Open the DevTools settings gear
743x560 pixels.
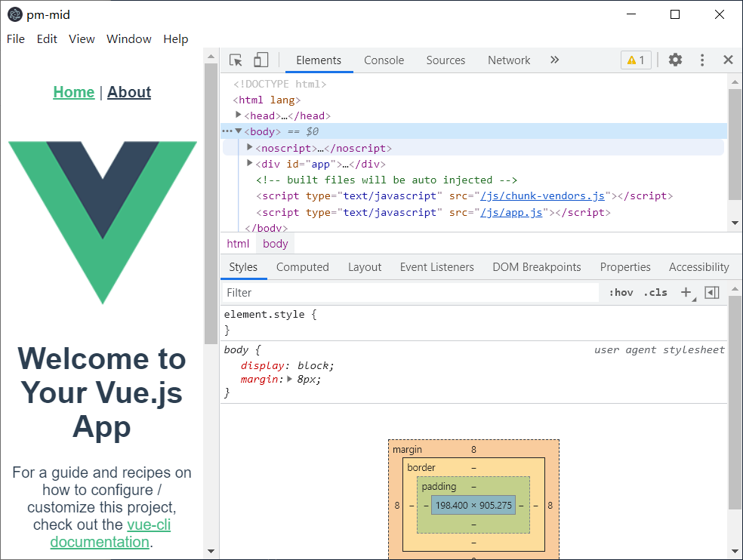(x=675, y=60)
